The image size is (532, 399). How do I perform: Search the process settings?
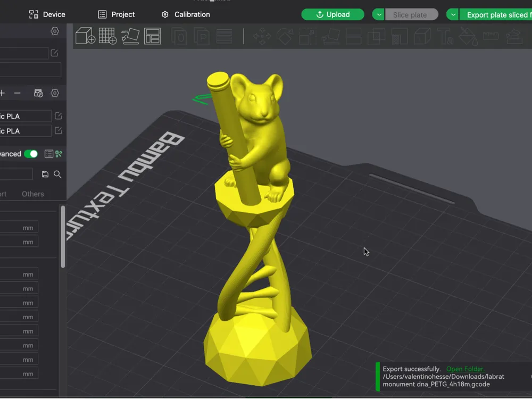pos(57,174)
